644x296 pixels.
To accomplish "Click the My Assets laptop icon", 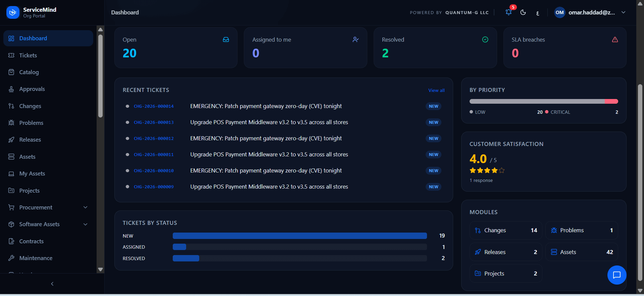I will click(11, 174).
